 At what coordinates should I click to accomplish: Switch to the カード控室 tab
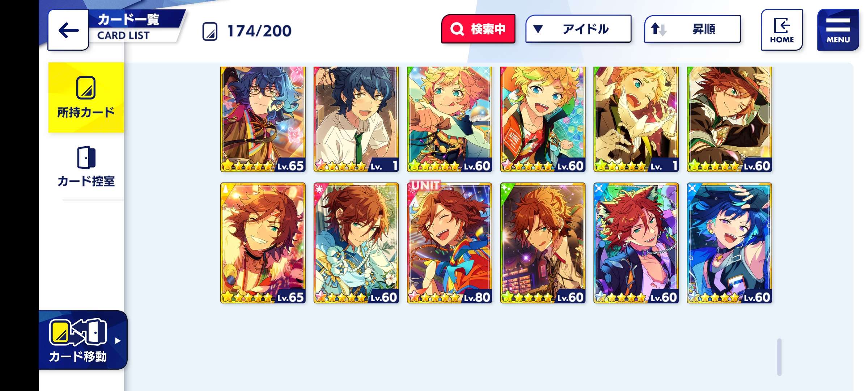coord(86,167)
